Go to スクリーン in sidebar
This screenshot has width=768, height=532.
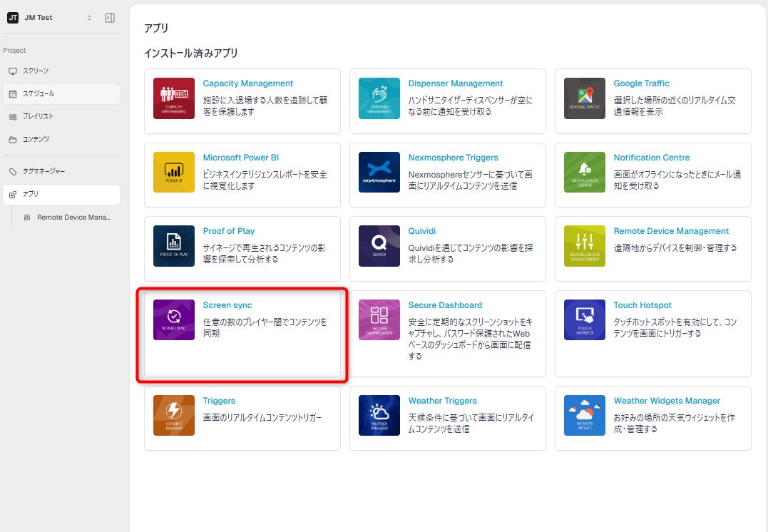(x=61, y=71)
